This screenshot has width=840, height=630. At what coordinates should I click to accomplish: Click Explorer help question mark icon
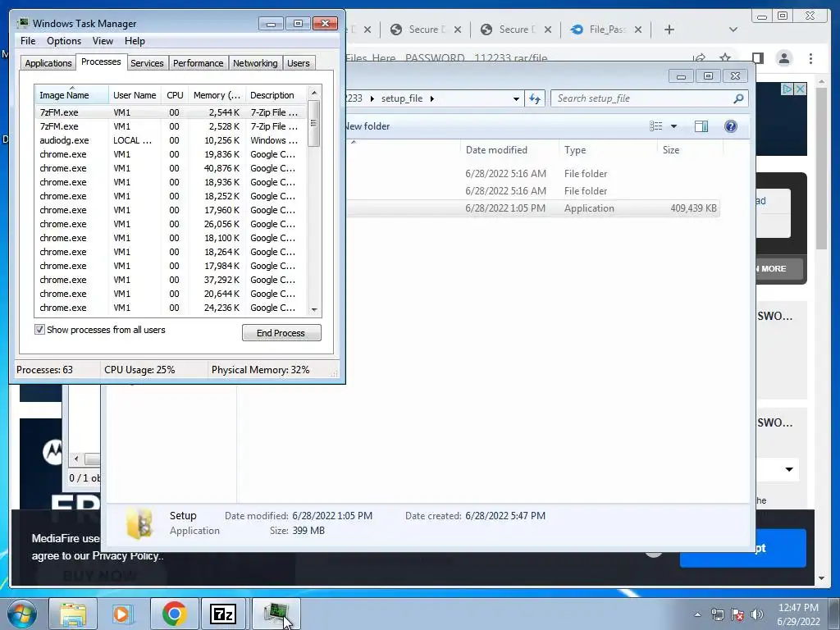click(730, 126)
